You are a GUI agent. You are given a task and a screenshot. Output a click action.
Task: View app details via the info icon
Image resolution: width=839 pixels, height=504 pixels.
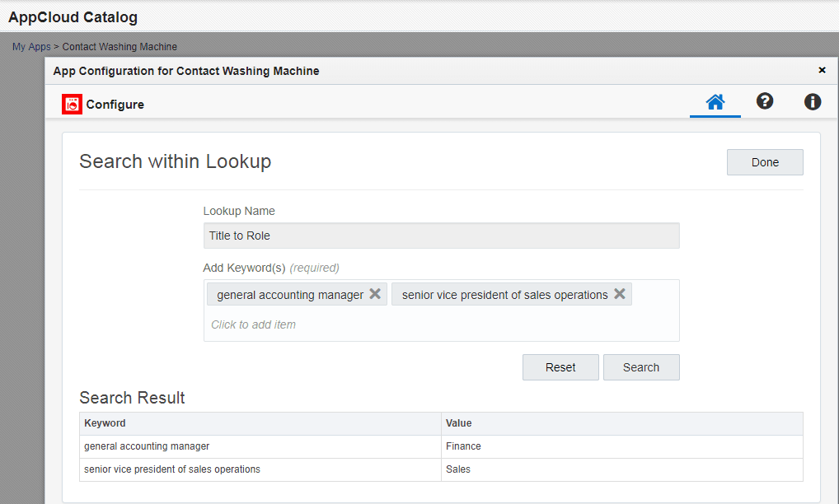pyautogui.click(x=813, y=101)
